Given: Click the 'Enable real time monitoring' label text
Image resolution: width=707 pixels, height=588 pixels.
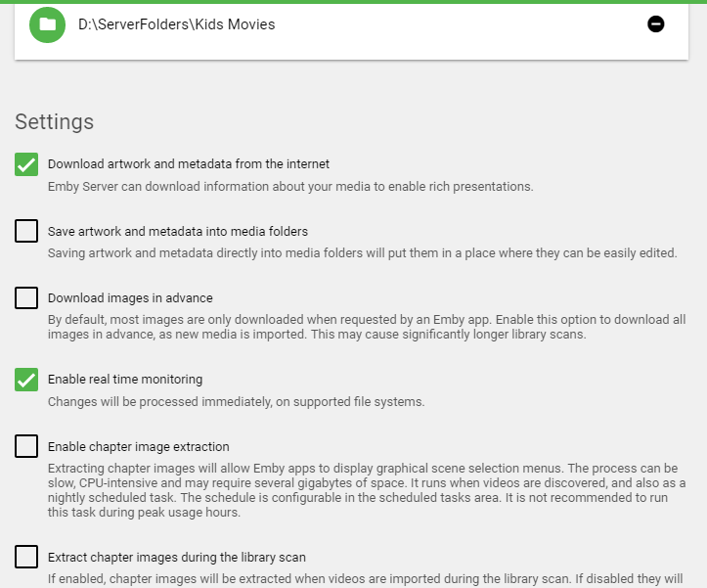Looking at the screenshot, I should pyautogui.click(x=125, y=380).
